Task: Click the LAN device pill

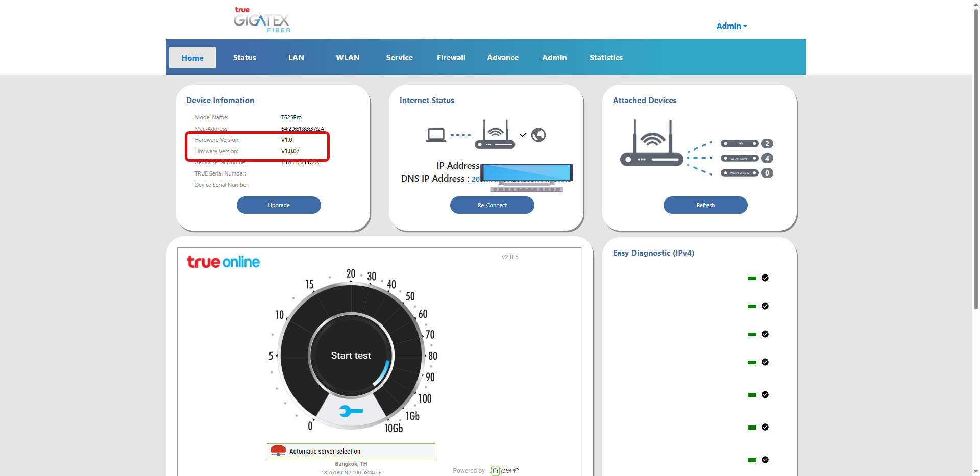Action: click(740, 144)
